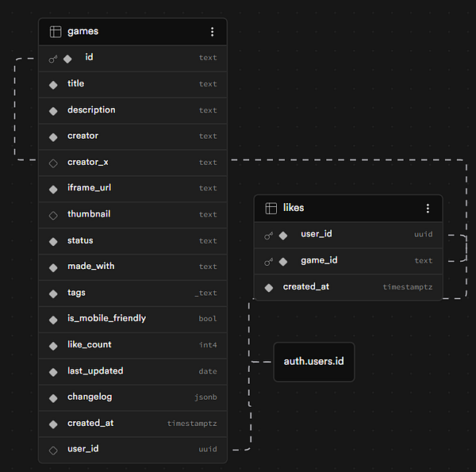
Task: Select the like_count column row
Action: pos(132,345)
